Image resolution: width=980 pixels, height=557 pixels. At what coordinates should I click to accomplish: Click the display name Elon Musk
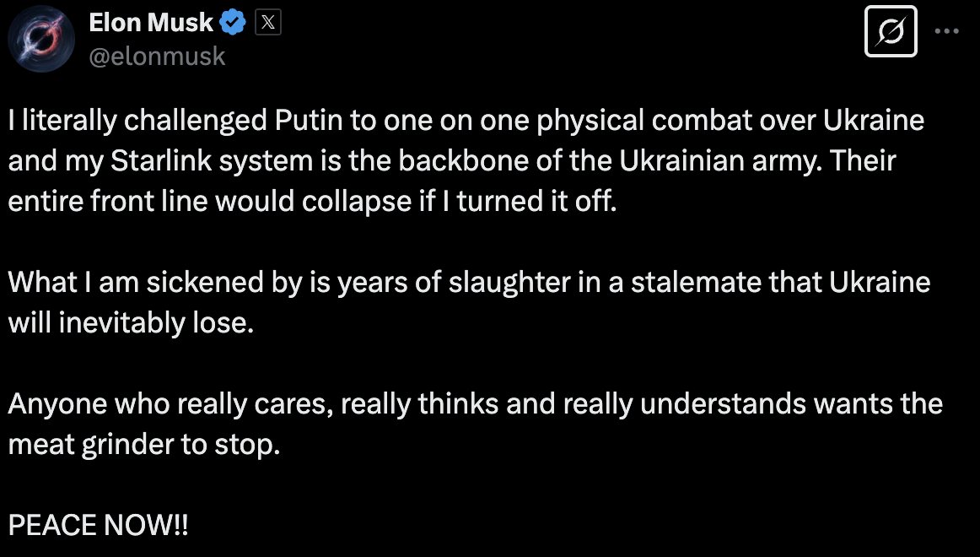(151, 24)
